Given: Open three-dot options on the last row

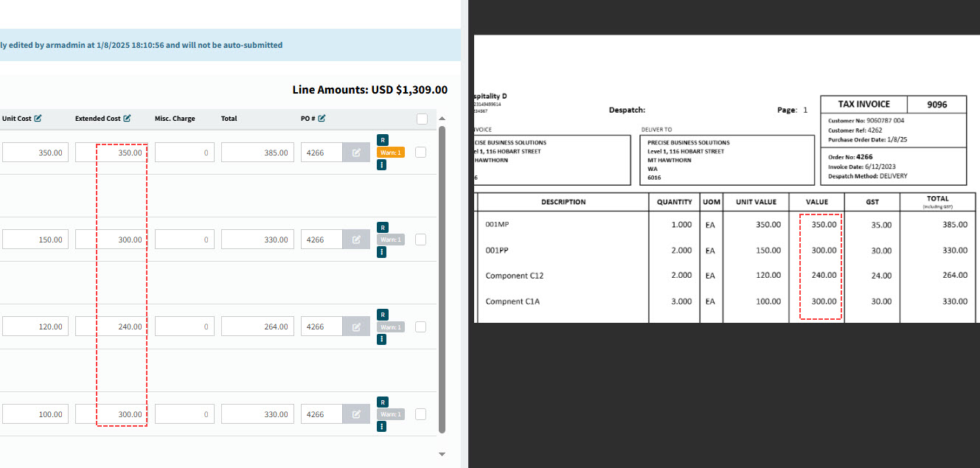Looking at the screenshot, I should coord(382,427).
